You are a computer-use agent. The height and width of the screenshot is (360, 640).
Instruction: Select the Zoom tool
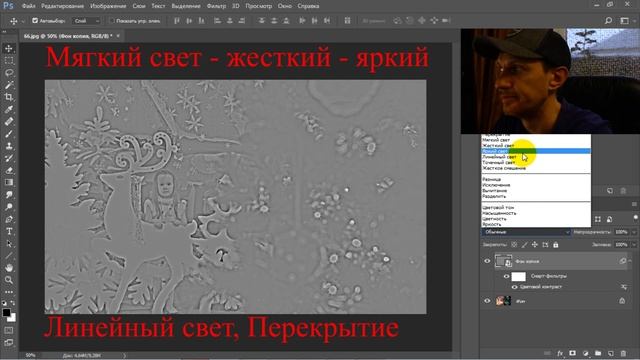point(9,280)
